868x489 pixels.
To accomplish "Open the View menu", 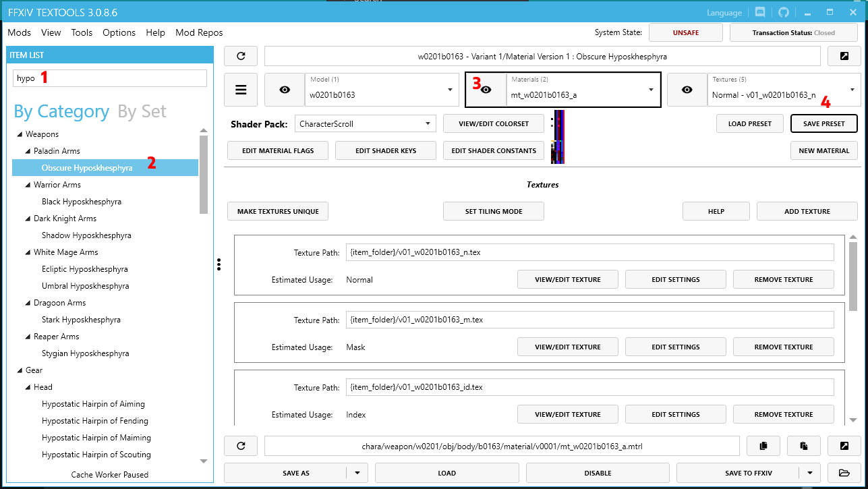I will tap(51, 32).
